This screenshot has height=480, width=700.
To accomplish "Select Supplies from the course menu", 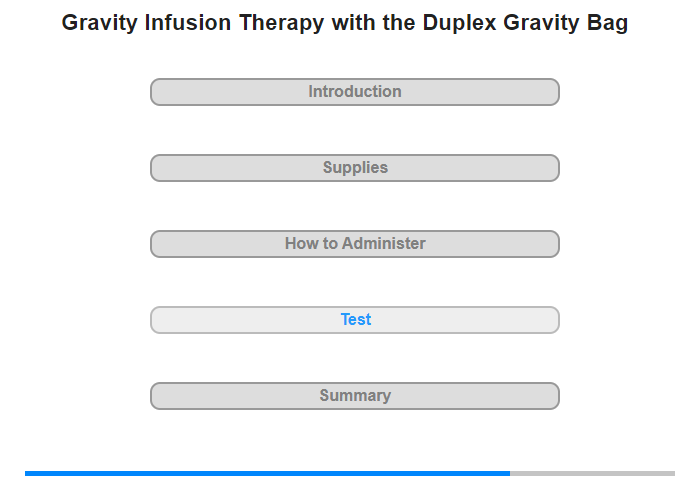I will (x=354, y=168).
